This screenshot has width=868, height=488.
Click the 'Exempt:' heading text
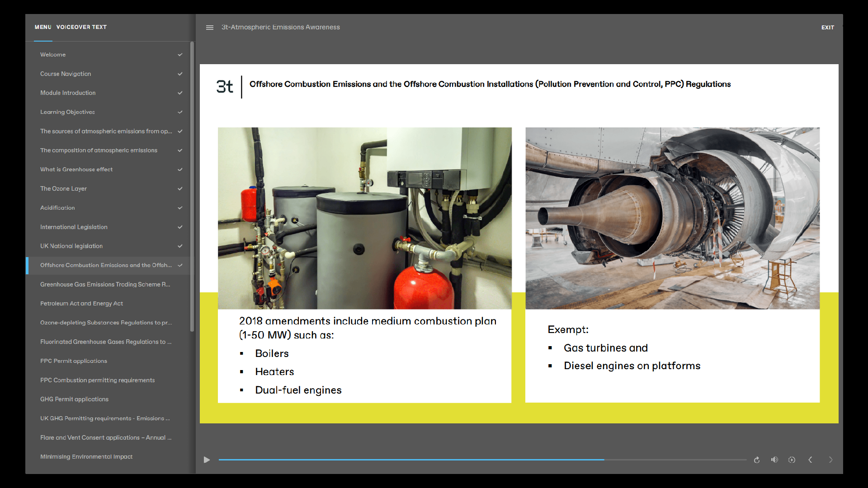click(568, 329)
